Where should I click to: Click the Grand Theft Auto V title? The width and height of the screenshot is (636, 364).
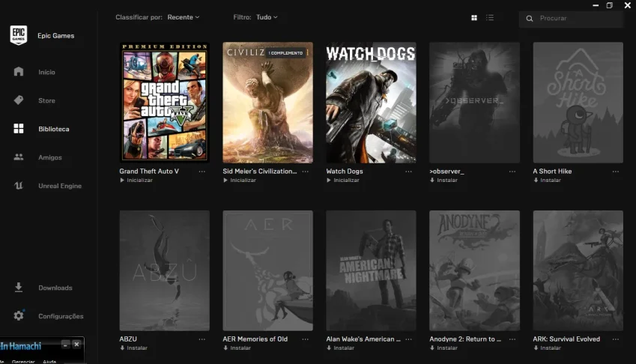pos(149,171)
